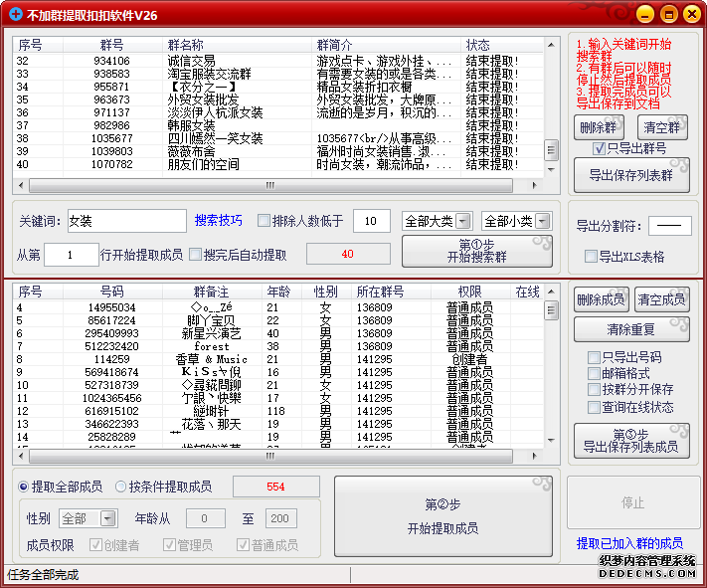Maximize the window with the orange button
Image resolution: width=707 pixels, height=588 pixels.
click(668, 15)
